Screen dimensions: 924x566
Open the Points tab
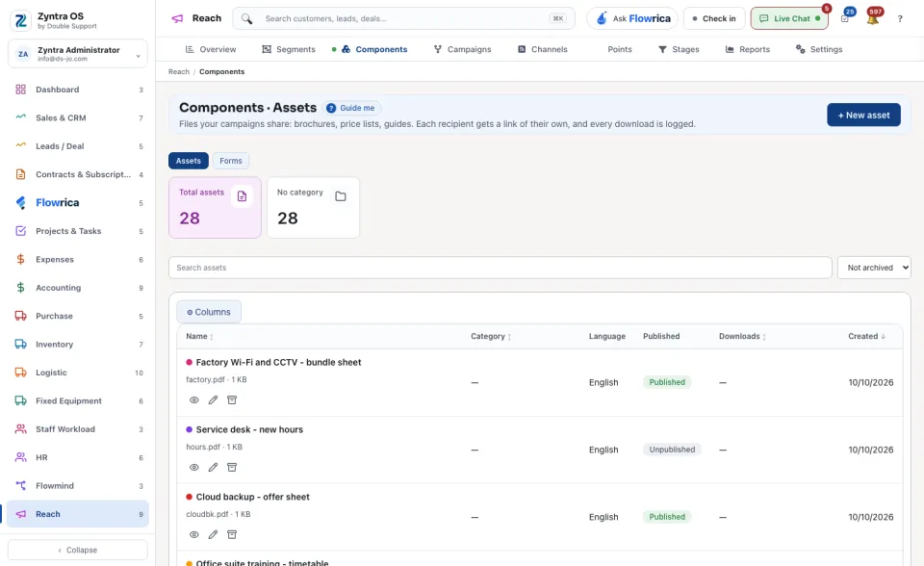click(619, 49)
